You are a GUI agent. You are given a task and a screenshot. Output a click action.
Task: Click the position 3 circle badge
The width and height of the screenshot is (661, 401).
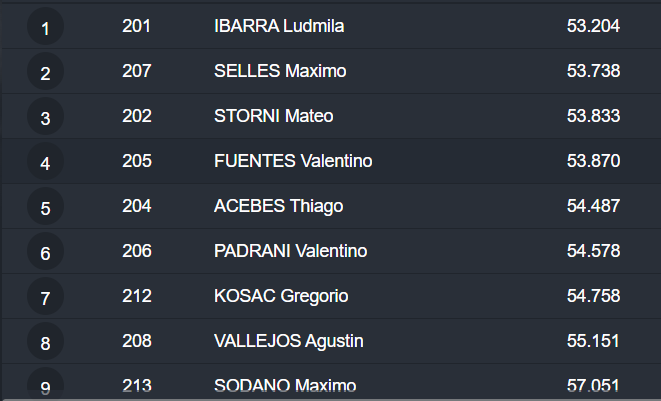45,118
